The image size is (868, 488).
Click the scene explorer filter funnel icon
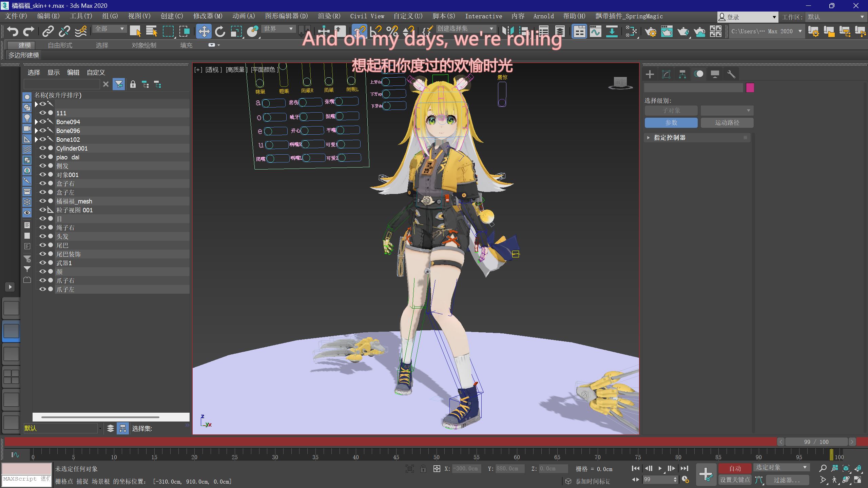click(119, 84)
